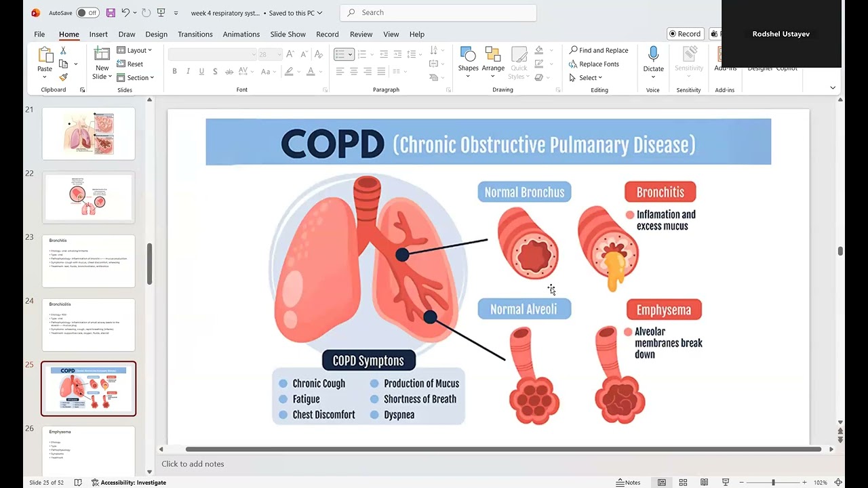
Task: Start Slide Show from status bar
Action: [x=725, y=483]
